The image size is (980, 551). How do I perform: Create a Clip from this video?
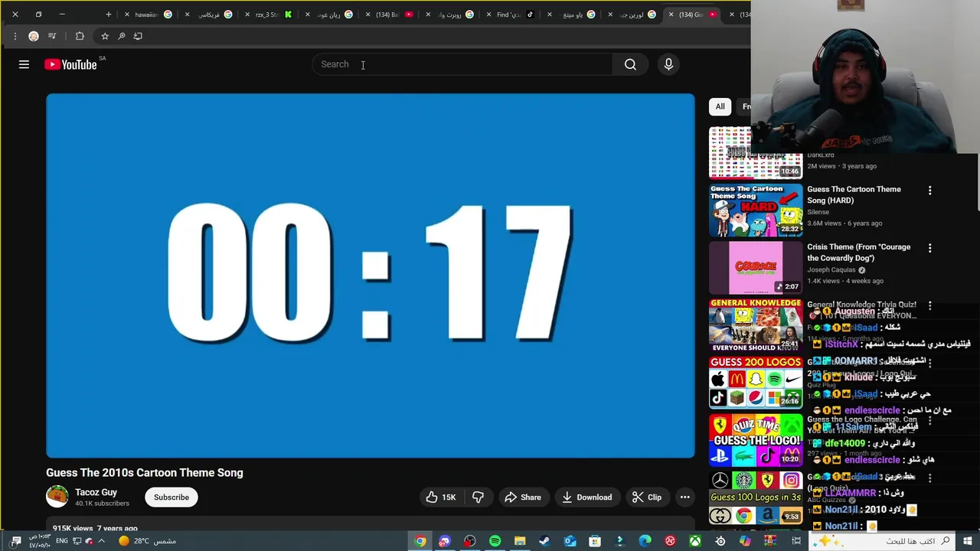coord(647,497)
